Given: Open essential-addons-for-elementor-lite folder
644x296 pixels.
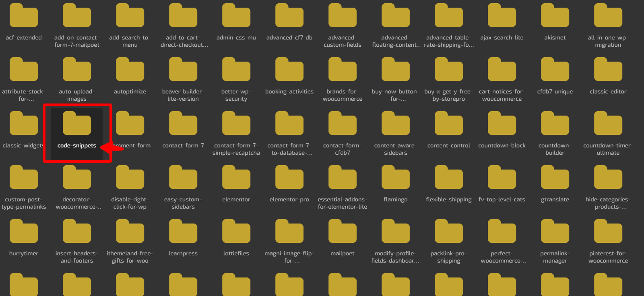Looking at the screenshot, I should point(343,177).
